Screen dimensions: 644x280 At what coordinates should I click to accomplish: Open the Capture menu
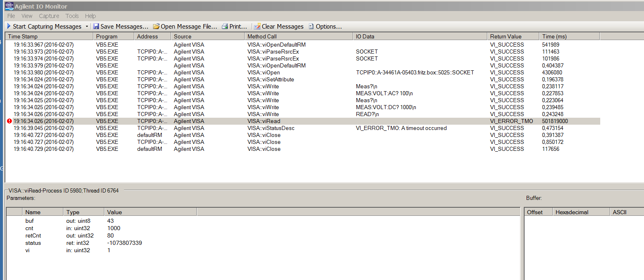49,16
